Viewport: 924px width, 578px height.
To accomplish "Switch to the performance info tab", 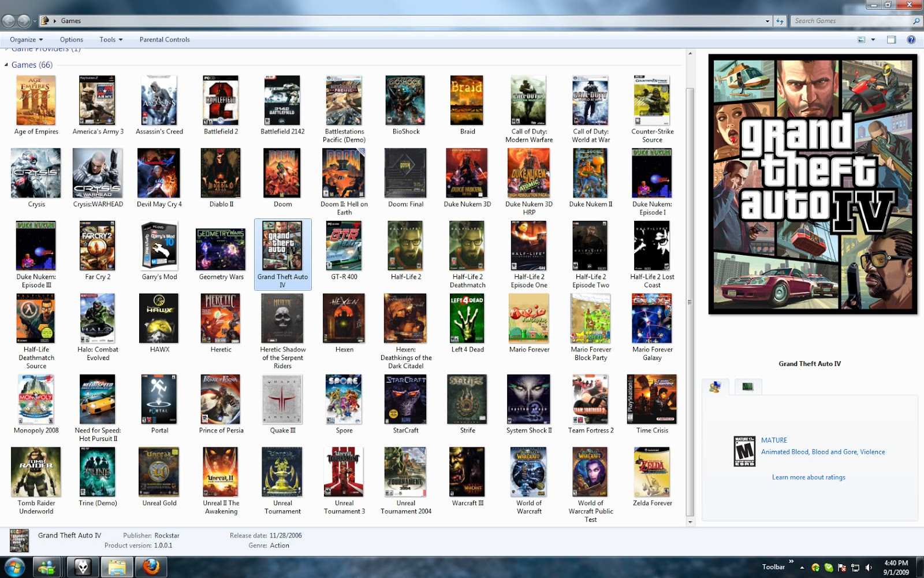I will click(x=748, y=387).
